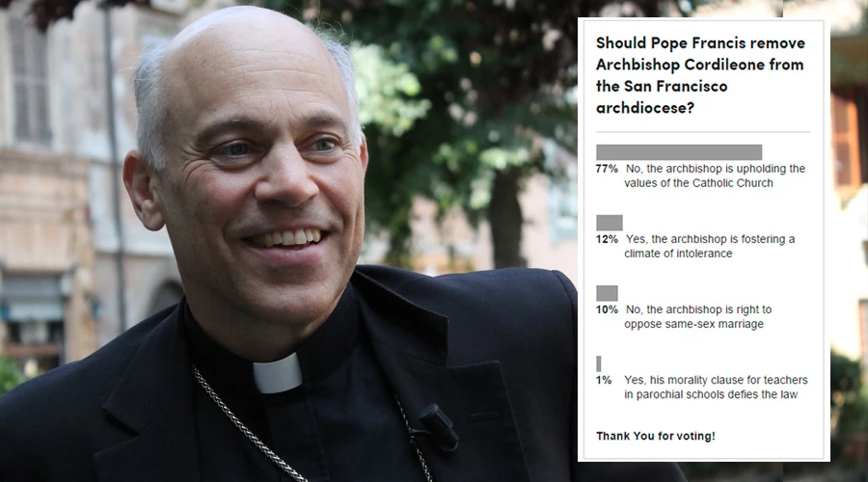The image size is (868, 482).
Task: Click the lapel microphone on the jacket
Action: 439,425
